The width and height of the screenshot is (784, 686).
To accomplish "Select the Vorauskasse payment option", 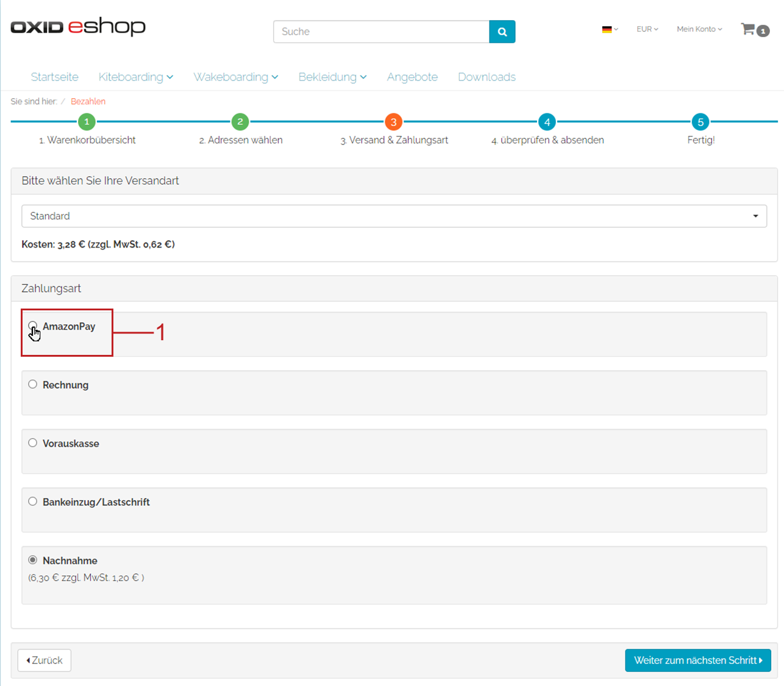I will (x=33, y=443).
